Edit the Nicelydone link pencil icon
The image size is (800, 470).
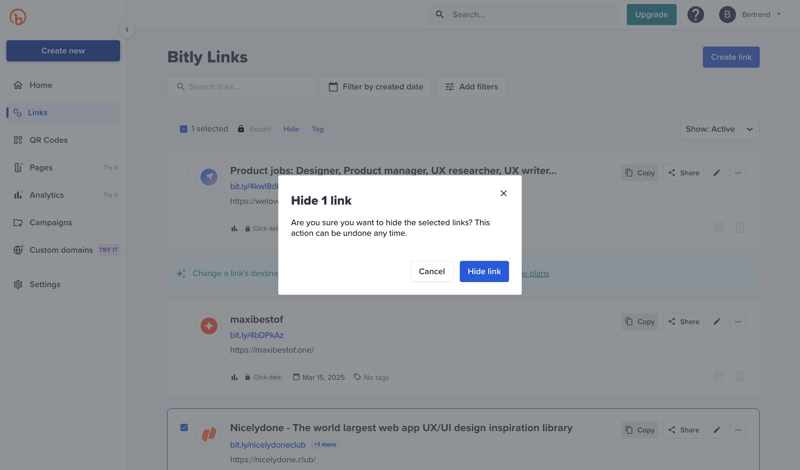click(717, 430)
